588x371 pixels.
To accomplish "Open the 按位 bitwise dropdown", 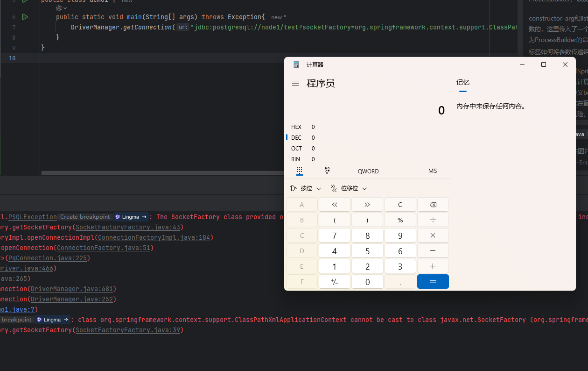I will [x=306, y=188].
